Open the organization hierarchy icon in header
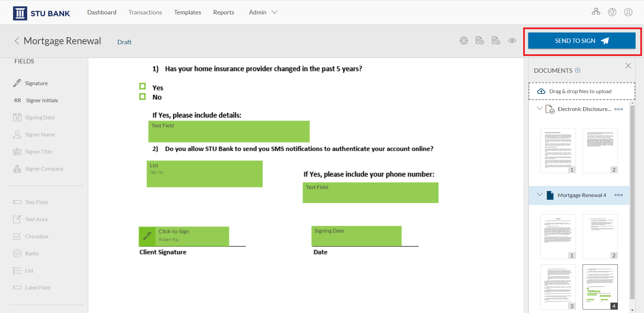644x313 pixels. [x=596, y=12]
